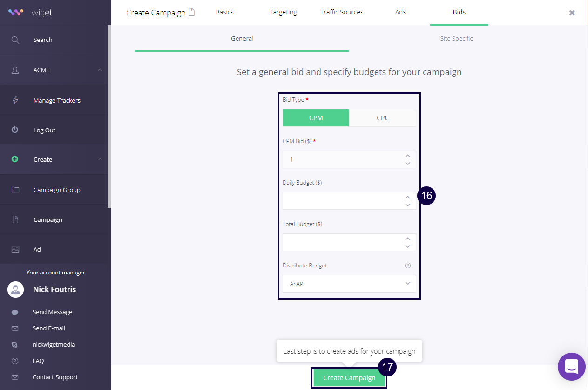Select the CPM bid type

pos(316,118)
